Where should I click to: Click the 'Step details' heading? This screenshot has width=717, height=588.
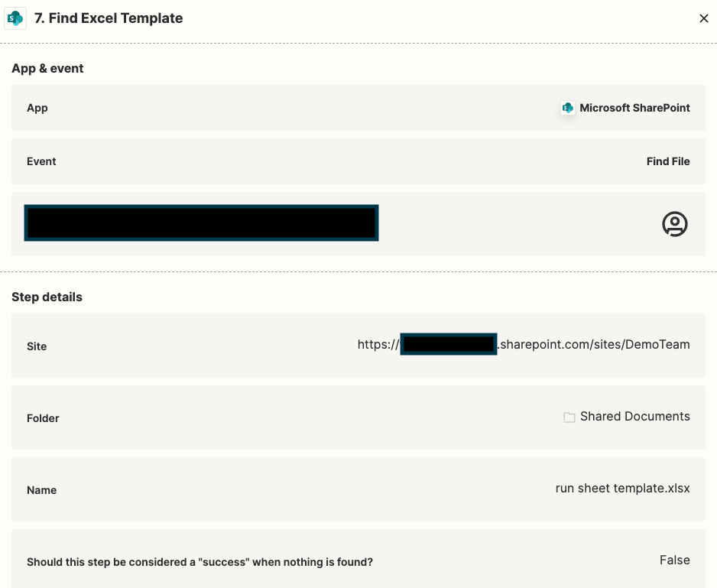pos(47,297)
